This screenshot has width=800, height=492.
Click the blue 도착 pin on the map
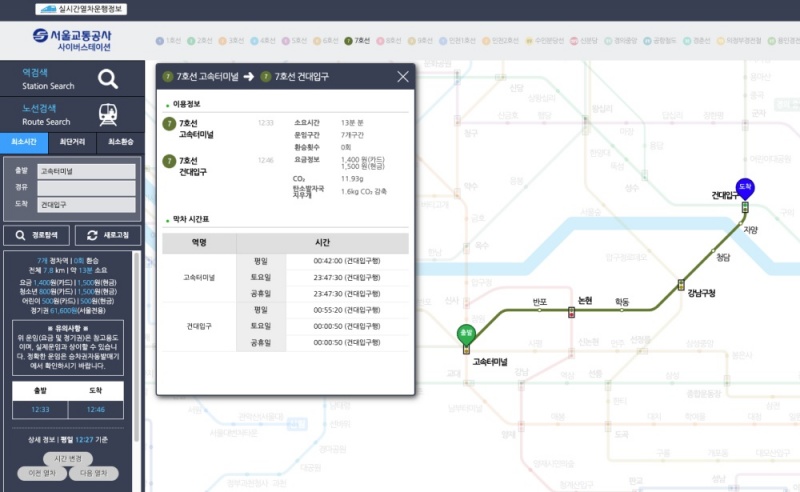(x=745, y=188)
